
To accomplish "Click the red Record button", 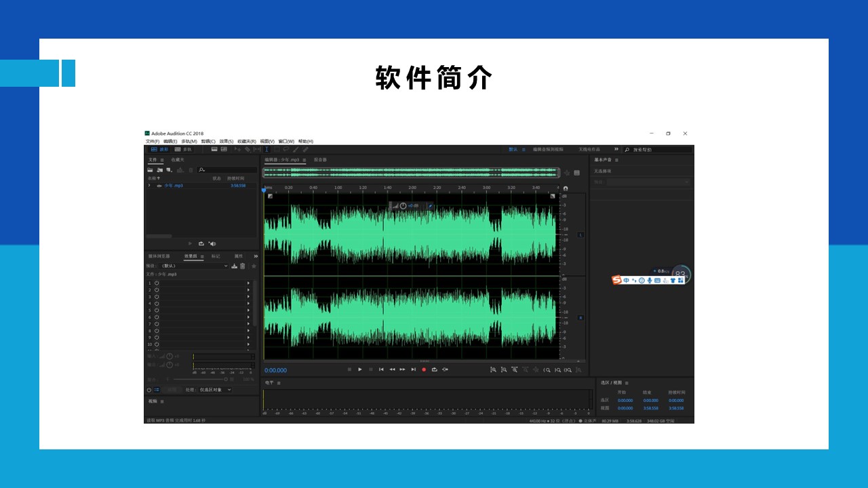I will (x=424, y=369).
